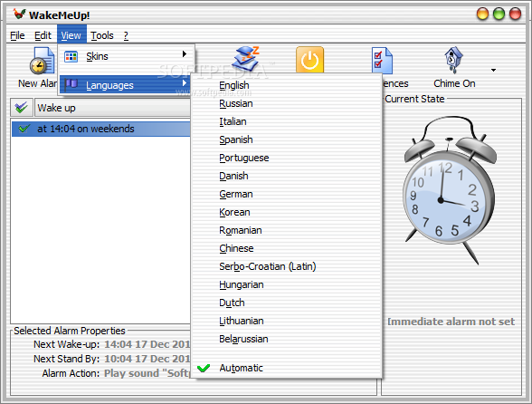Choose German language
Screen dimensions: 532x404
tap(287, 194)
